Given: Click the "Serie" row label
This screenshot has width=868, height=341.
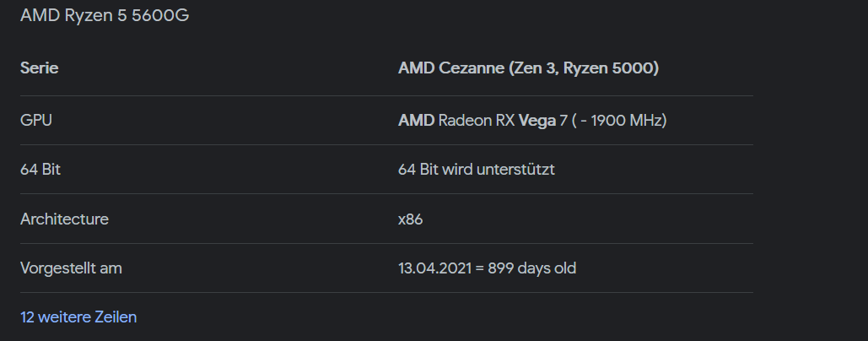Looking at the screenshot, I should tap(39, 68).
